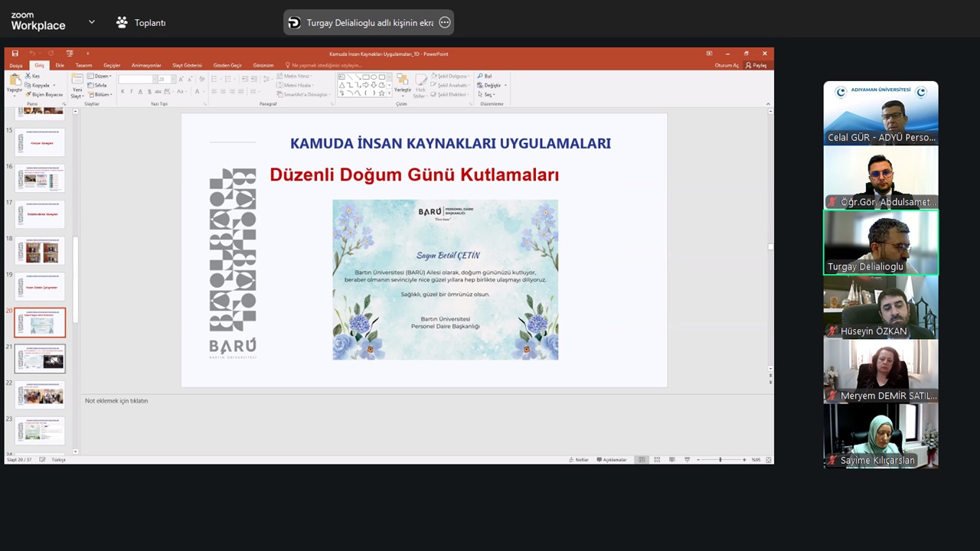Open the Tasarım ribbon tab

[x=83, y=66]
